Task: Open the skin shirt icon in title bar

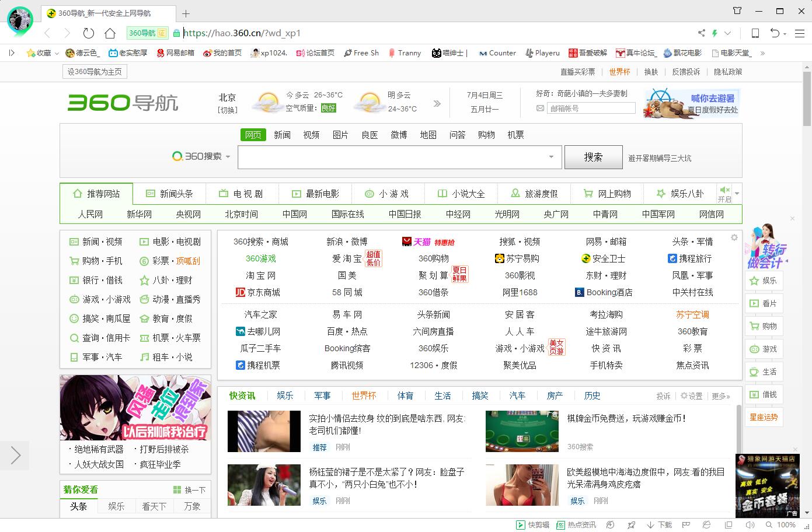Action: (737, 10)
